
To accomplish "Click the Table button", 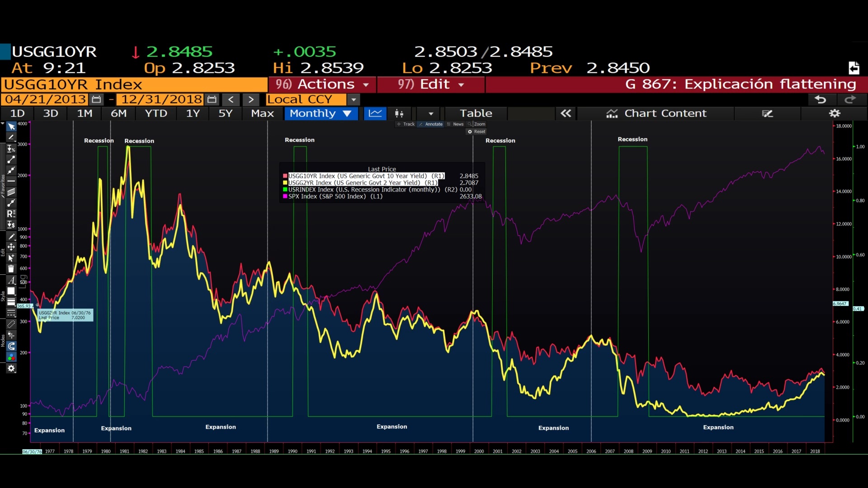I will (x=476, y=113).
